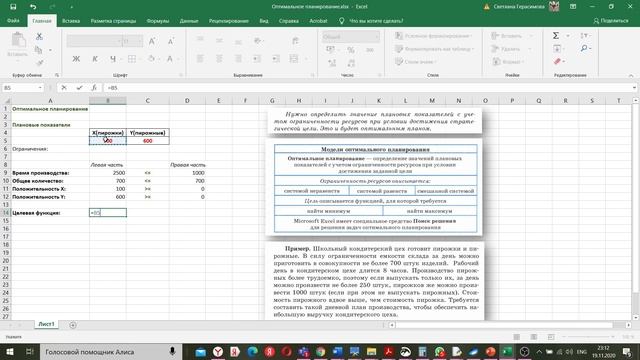Click cell C5 with value 600
Image resolution: width=640 pixels, height=360 pixels.
(x=148, y=141)
